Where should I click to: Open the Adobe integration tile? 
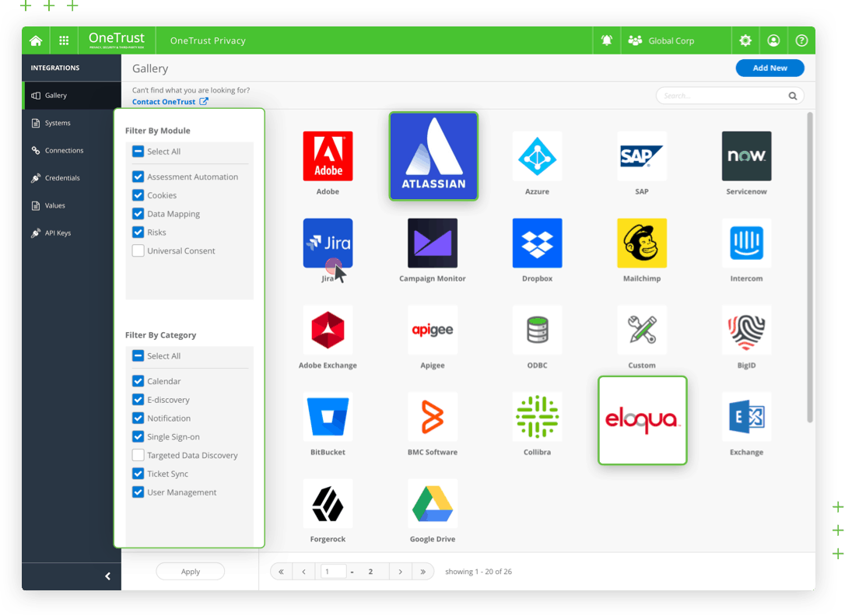click(328, 156)
